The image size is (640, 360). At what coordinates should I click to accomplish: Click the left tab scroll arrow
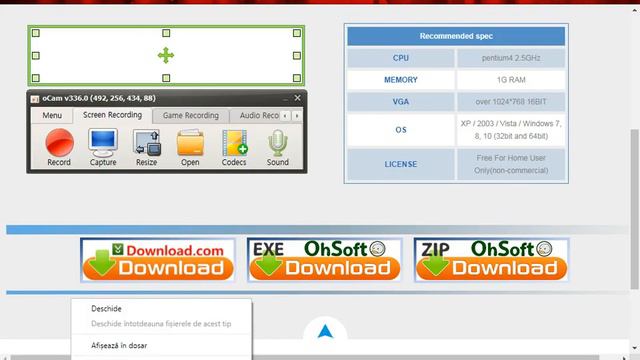coord(285,116)
